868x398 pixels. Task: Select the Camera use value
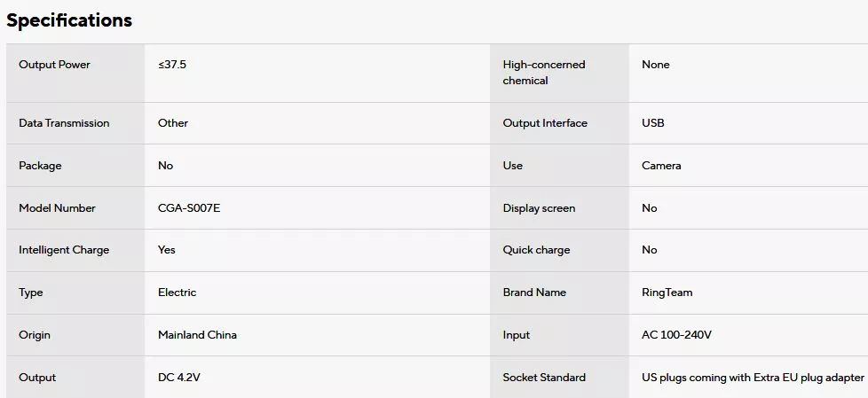pyautogui.click(x=661, y=166)
